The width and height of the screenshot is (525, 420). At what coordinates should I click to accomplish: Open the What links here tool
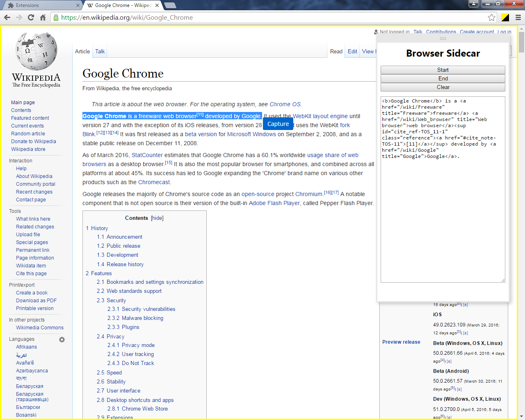click(33, 219)
